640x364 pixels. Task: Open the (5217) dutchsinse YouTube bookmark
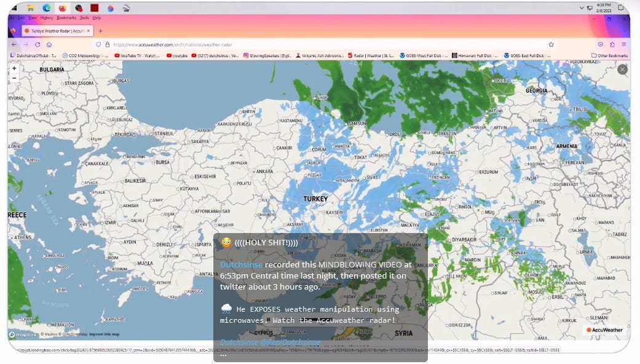click(x=215, y=55)
